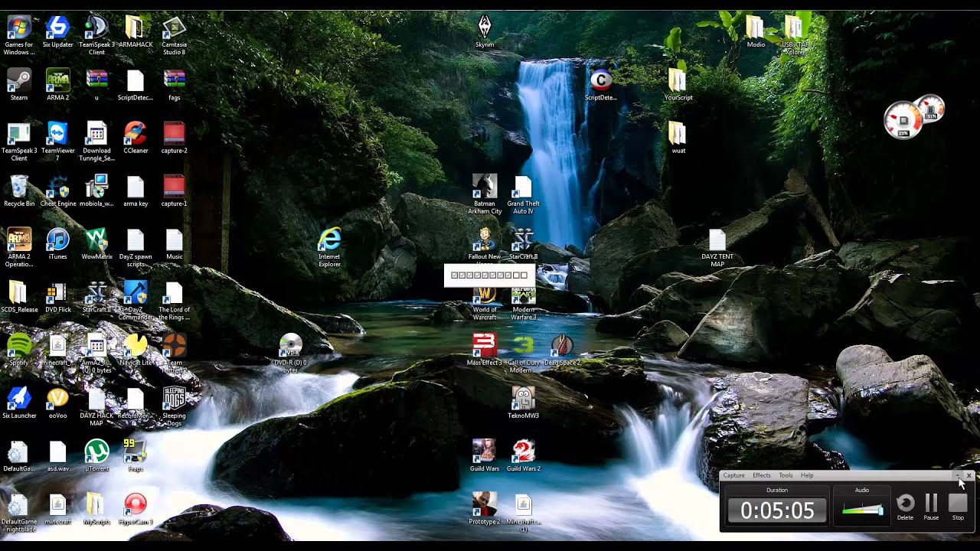
Task: Open the Tools menu in recorder
Action: 786,475
